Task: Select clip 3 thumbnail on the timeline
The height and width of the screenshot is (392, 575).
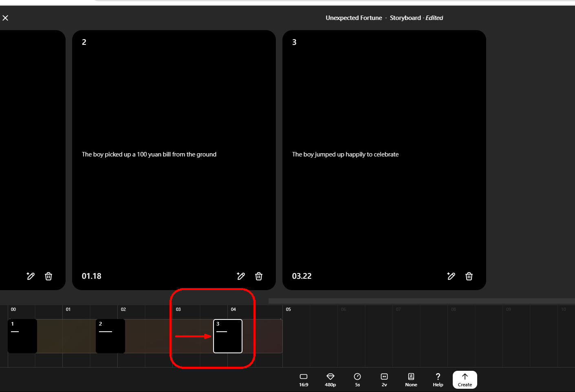Action: click(228, 336)
